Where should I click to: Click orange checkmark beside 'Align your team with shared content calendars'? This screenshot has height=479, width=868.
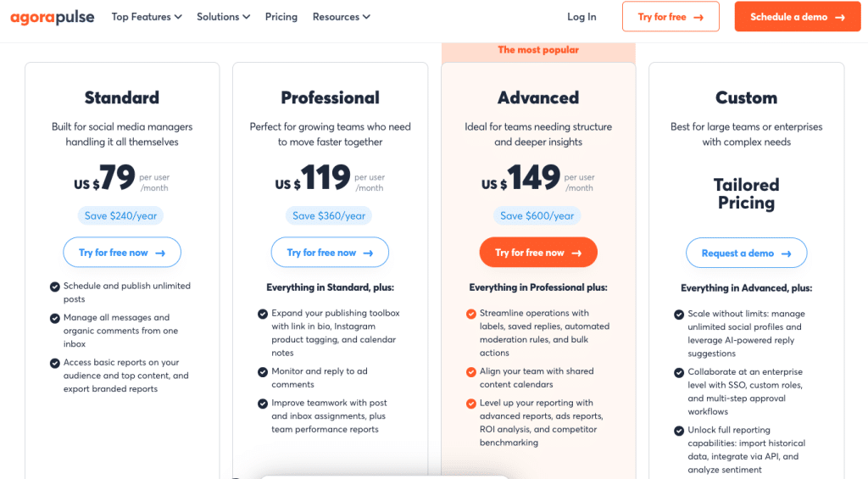pos(471,372)
